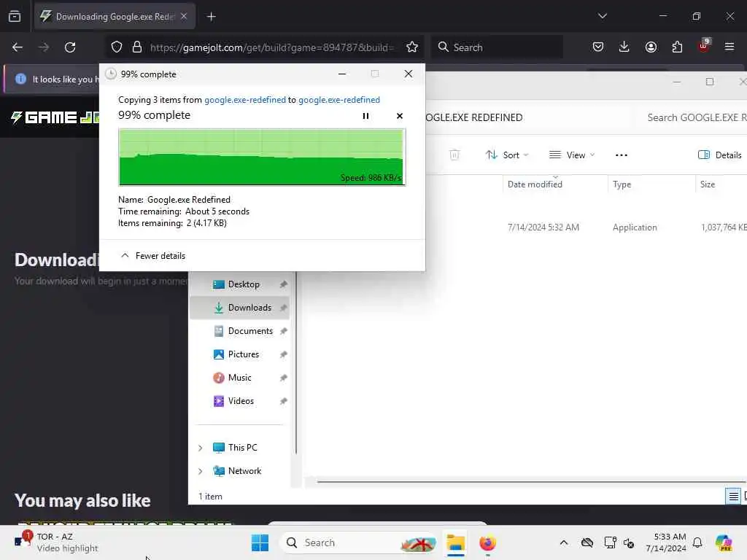Reload the Game Jolt page
747x560 pixels.
click(70, 47)
